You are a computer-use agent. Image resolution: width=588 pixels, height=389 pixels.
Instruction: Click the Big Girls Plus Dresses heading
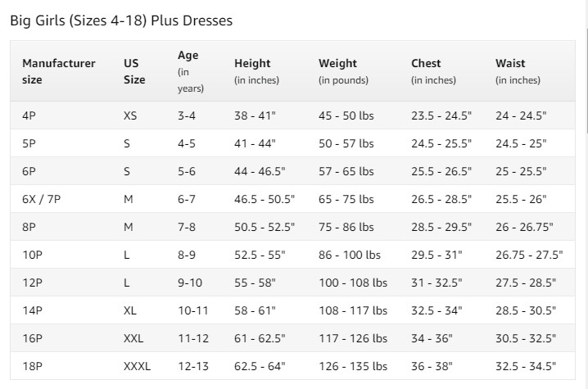pos(121,20)
